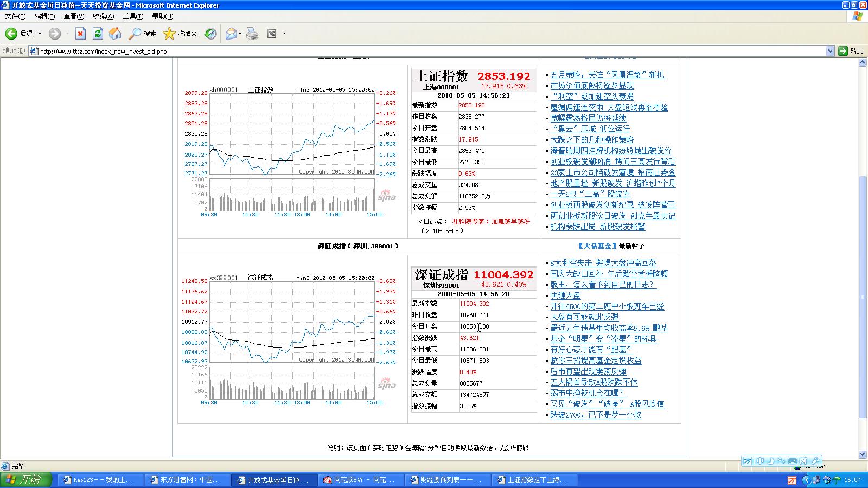
Task: Open the address bar URL dropdown
Action: 830,51
